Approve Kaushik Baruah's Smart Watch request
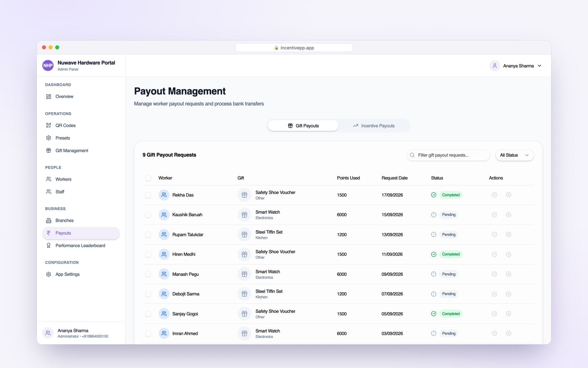 coord(494,215)
